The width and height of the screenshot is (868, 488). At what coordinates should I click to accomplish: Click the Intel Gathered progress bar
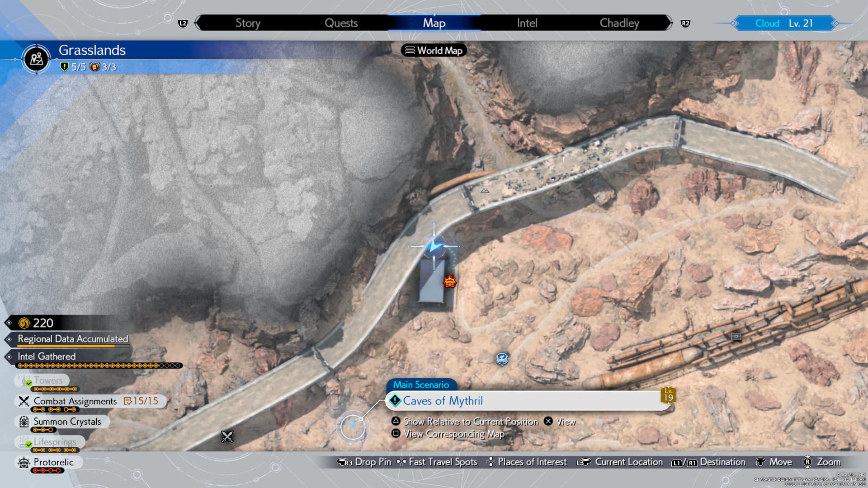99,365
